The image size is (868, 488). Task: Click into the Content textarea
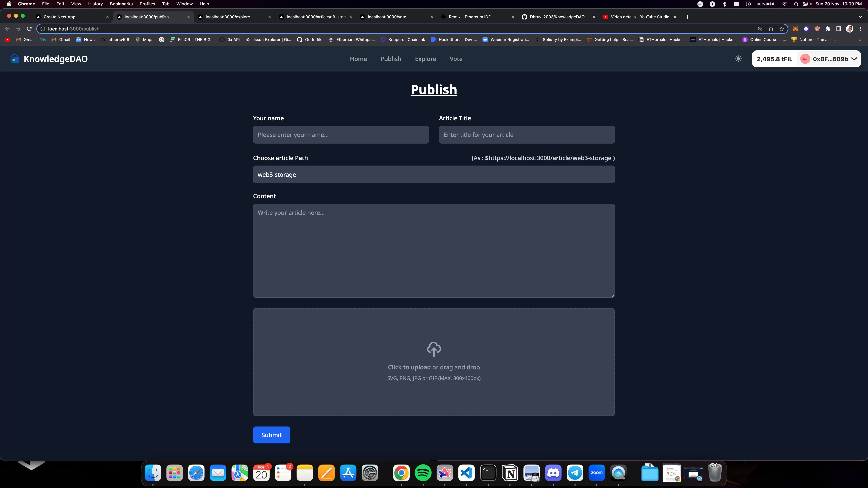(434, 251)
